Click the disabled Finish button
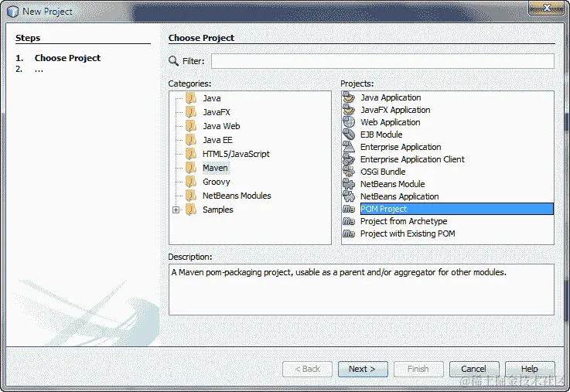The height and width of the screenshot is (392, 570). pyautogui.click(x=418, y=369)
